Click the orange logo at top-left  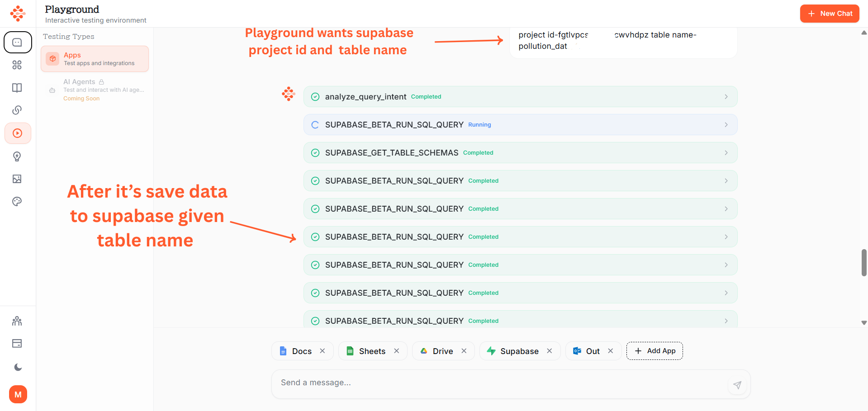(18, 14)
